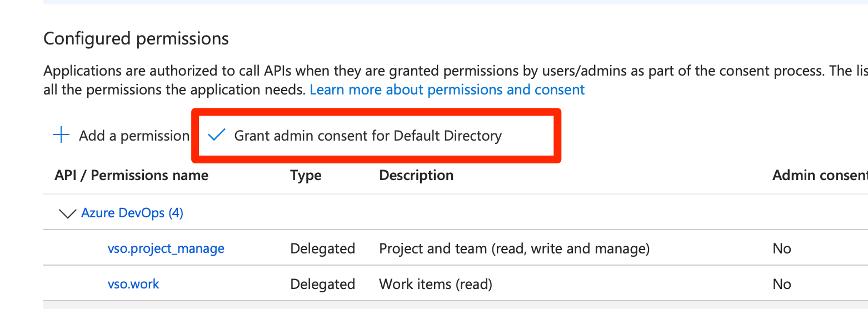This screenshot has width=868, height=309.
Task: Select the vso.work permission link
Action: click(x=133, y=284)
